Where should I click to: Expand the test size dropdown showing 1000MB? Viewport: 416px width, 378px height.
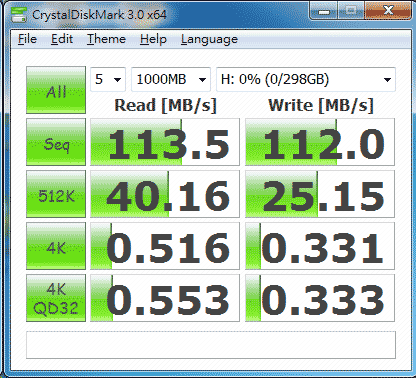pyautogui.click(x=171, y=79)
